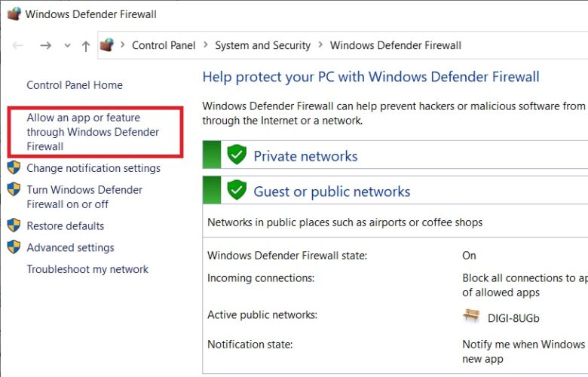This screenshot has height=377, width=588.
Task: Expand the chevron after Control Panel breadcrumb
Action: pos(206,45)
